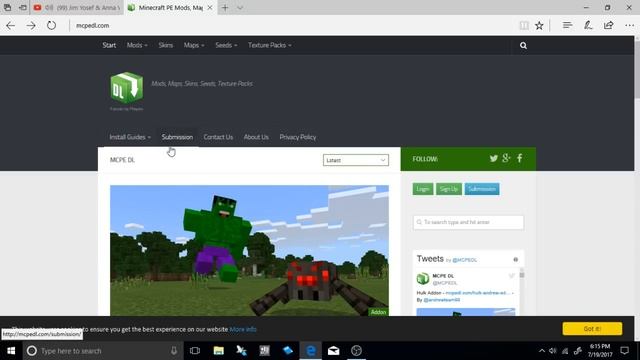Screen dimensions: 640x360
Task: Expand the Seeds dropdown menu
Action: click(x=226, y=45)
